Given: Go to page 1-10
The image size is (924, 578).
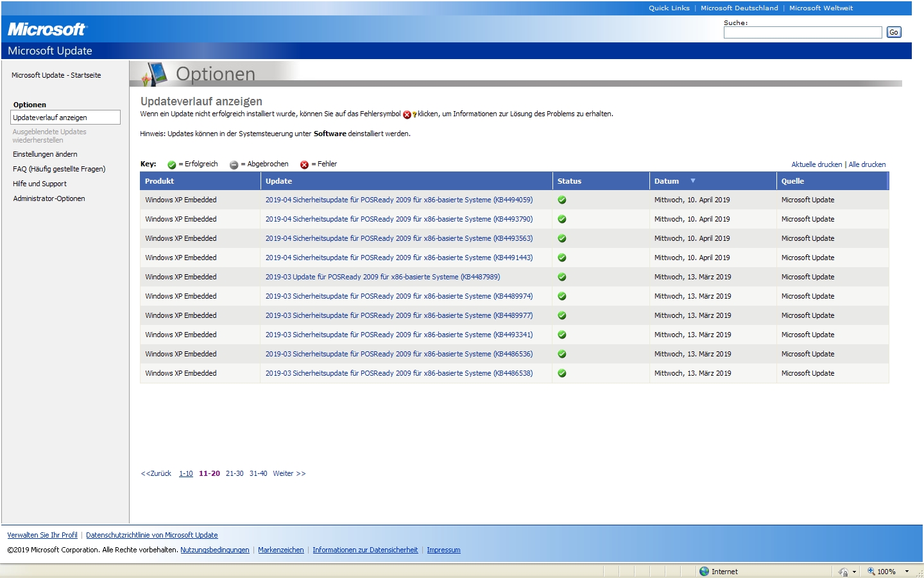Looking at the screenshot, I should coord(186,473).
